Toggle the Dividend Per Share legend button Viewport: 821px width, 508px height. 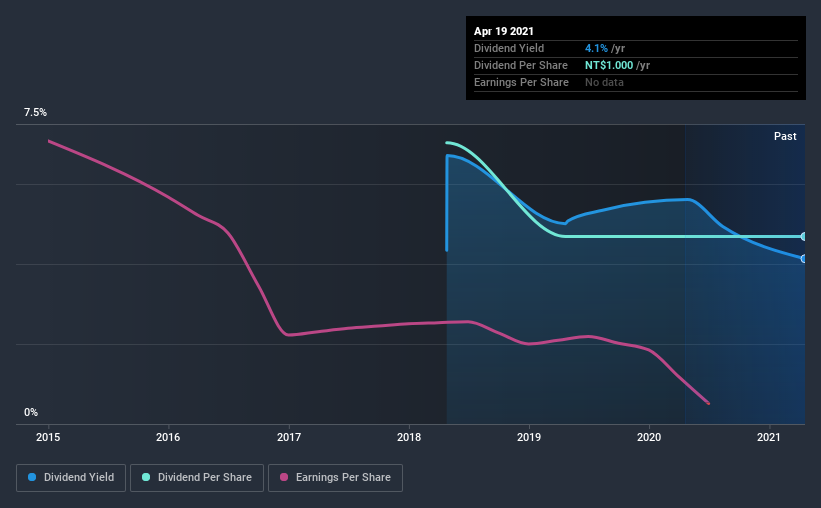pos(197,478)
